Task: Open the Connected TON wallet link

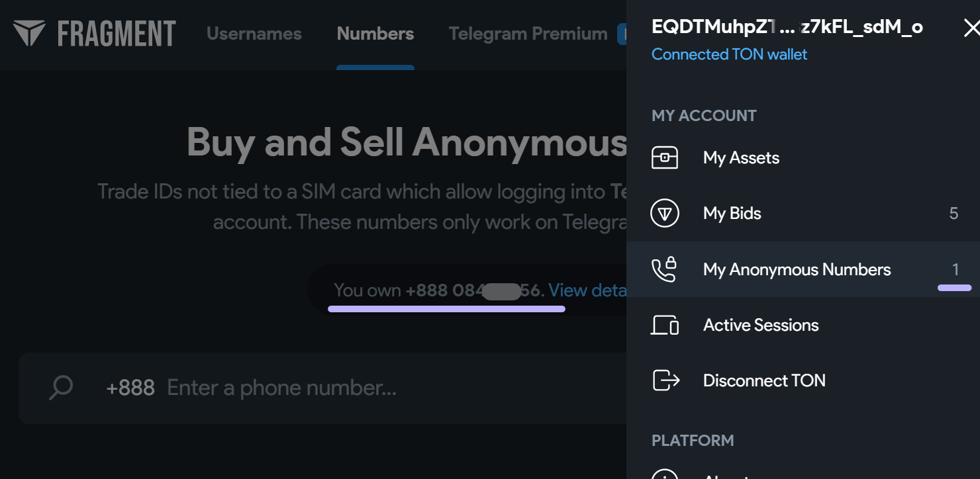Action: coord(729,54)
